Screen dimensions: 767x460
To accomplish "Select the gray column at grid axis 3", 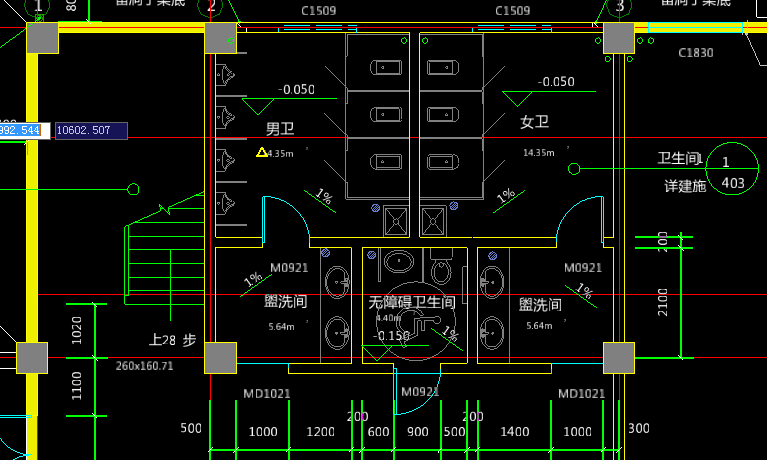I will (619, 38).
